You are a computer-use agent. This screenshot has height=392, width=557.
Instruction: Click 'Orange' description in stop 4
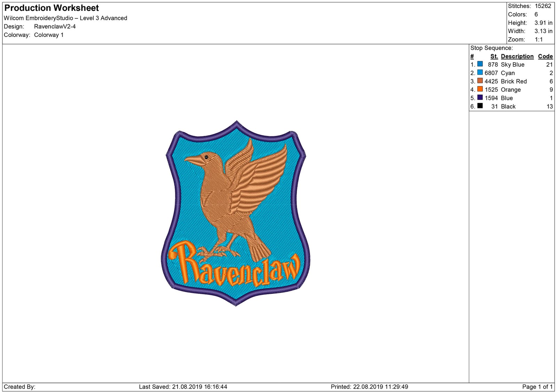click(511, 90)
